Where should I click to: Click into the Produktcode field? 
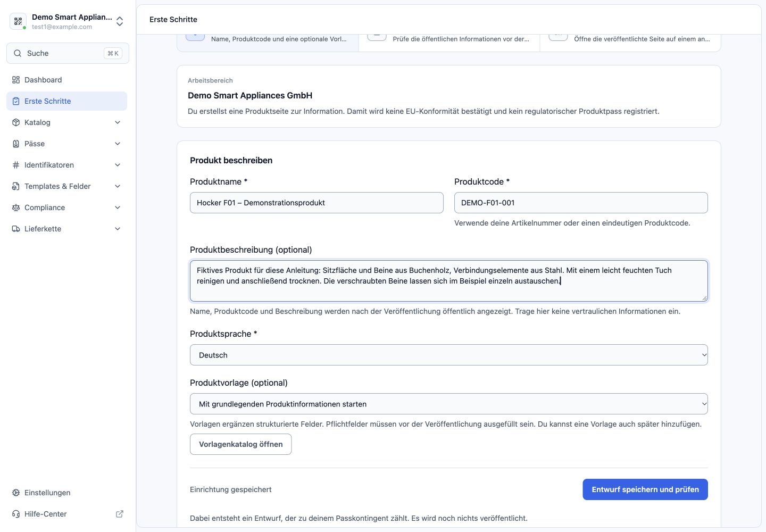point(581,203)
